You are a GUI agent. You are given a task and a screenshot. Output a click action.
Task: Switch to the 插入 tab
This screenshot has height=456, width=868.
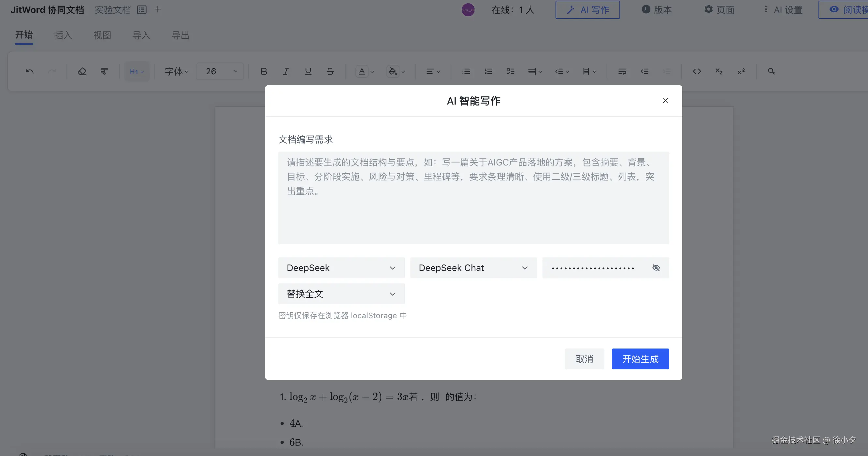63,35
